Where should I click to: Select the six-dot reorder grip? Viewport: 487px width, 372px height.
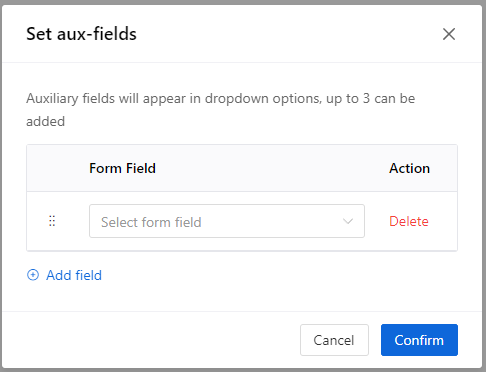tap(52, 221)
